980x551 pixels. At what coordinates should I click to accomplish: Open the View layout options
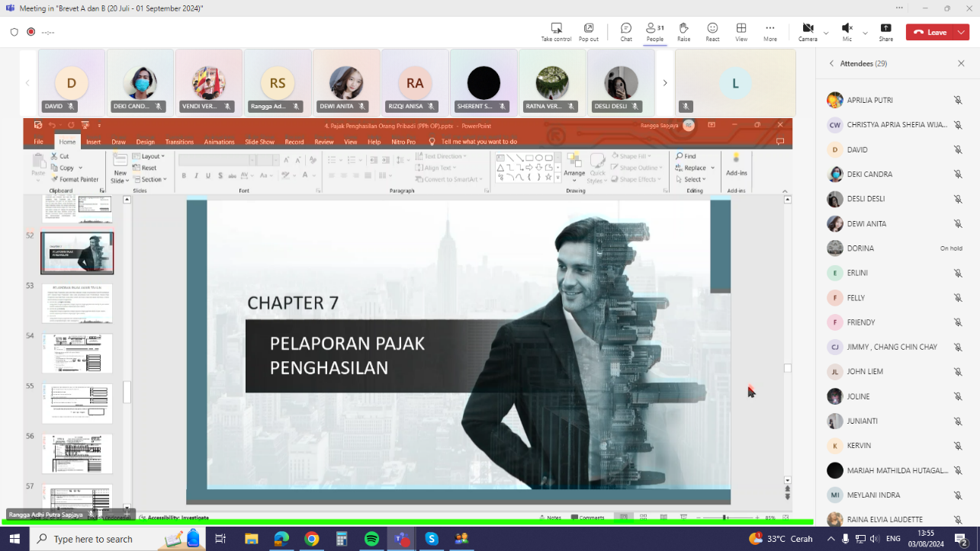point(741,31)
